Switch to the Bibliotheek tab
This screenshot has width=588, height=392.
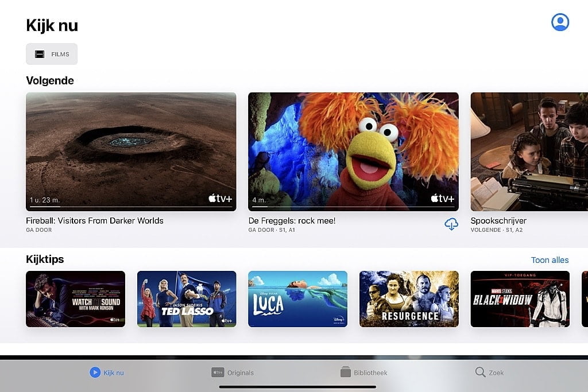click(x=363, y=372)
